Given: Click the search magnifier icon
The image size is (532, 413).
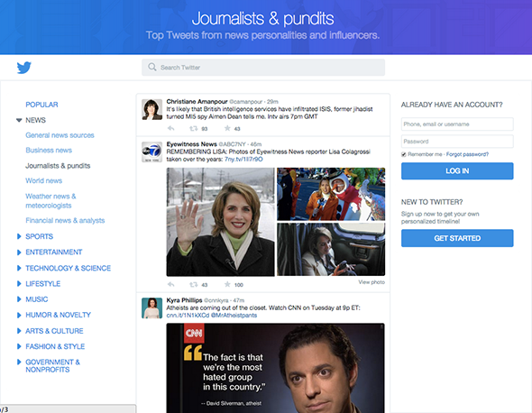Looking at the screenshot, I should (x=152, y=67).
